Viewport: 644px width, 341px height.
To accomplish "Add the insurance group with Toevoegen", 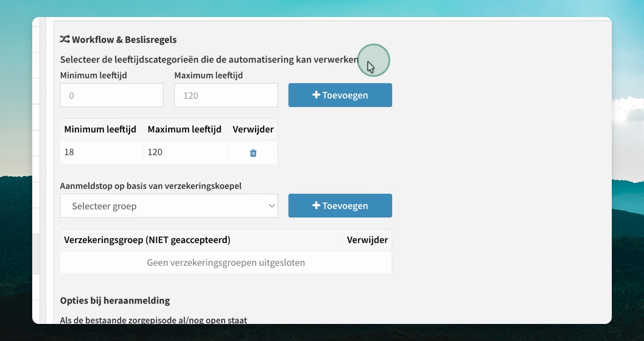I will (x=340, y=206).
